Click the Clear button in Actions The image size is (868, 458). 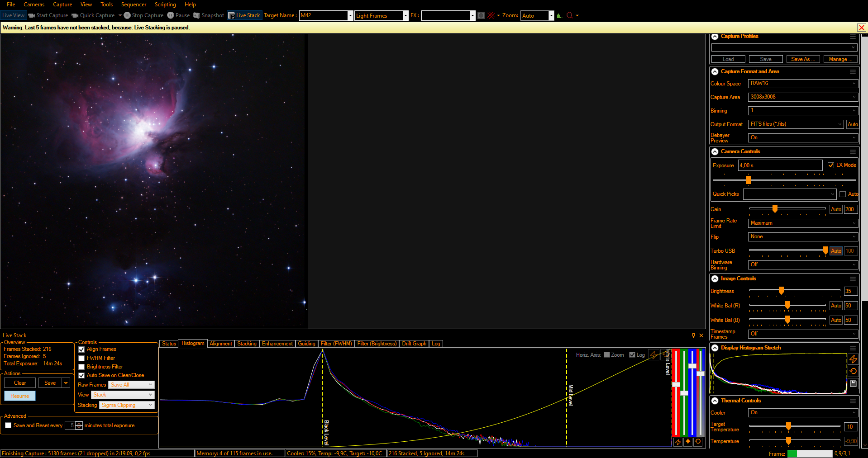[20, 383]
